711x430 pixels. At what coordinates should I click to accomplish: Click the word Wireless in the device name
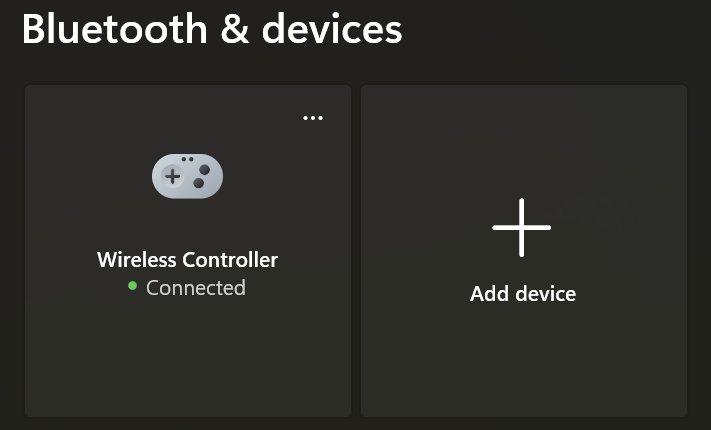[x=136, y=260]
